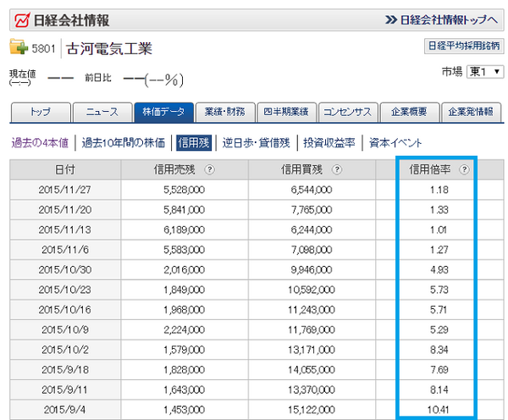Viewport: 508px width, 420px height.
Task: Click buy balance value 6,544,000
Action: [312, 190]
